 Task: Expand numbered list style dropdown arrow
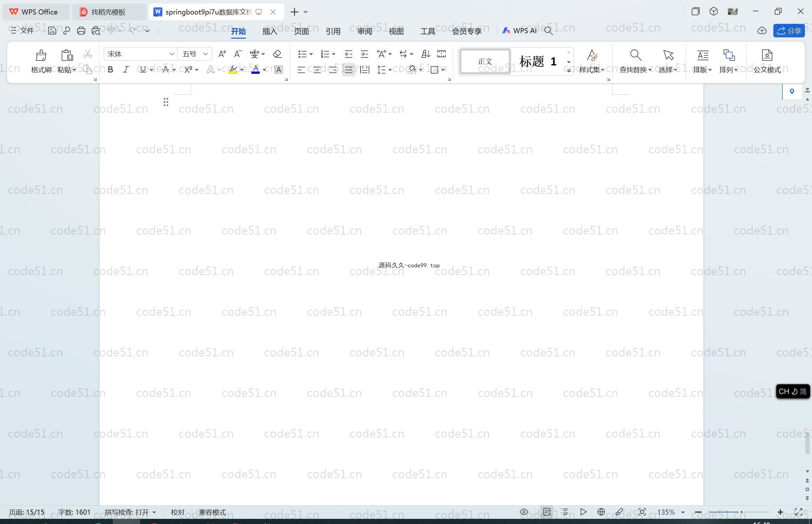[334, 54]
